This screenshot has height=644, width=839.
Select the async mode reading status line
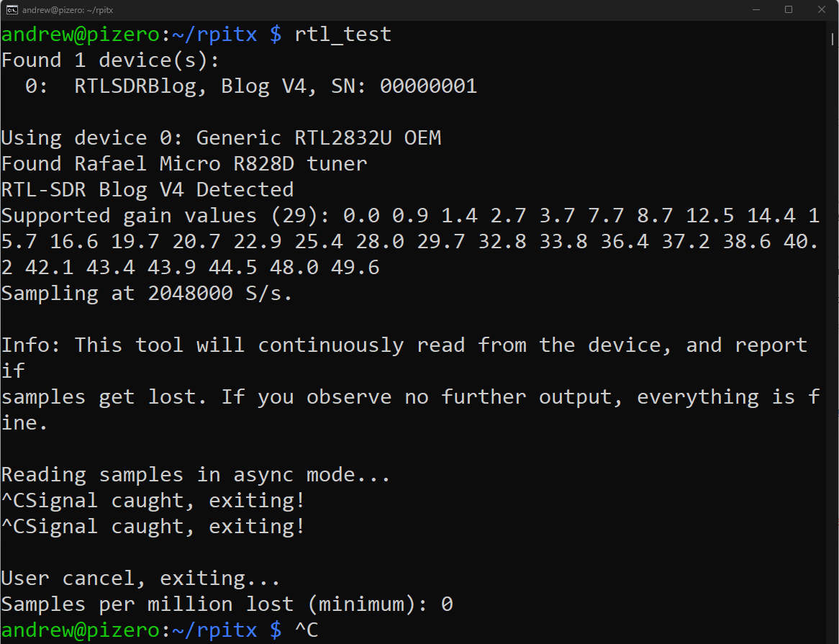pyautogui.click(x=194, y=474)
